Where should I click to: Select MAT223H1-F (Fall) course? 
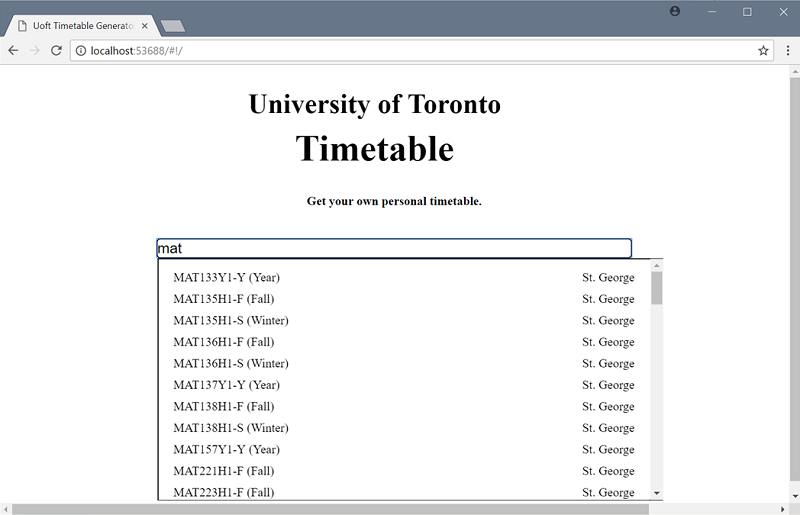pyautogui.click(x=404, y=492)
